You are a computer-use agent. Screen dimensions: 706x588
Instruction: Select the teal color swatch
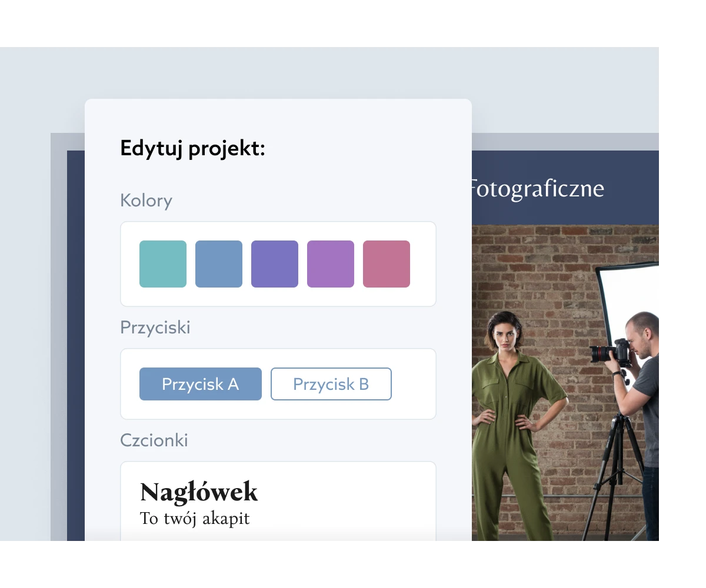(x=163, y=264)
